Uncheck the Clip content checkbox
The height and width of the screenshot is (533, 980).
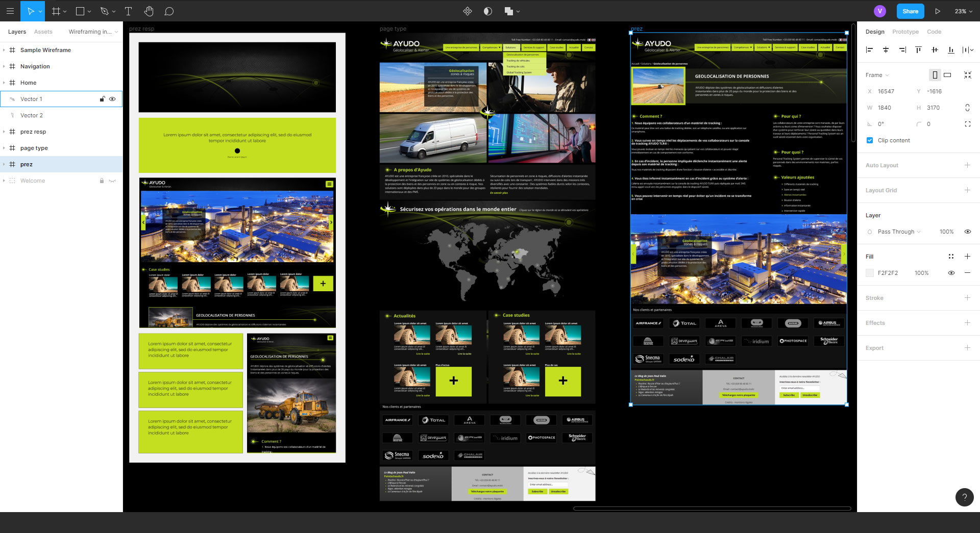869,140
